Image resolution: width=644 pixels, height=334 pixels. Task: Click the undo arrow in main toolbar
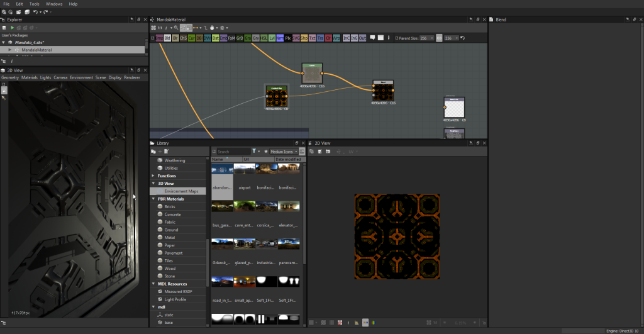click(x=35, y=12)
